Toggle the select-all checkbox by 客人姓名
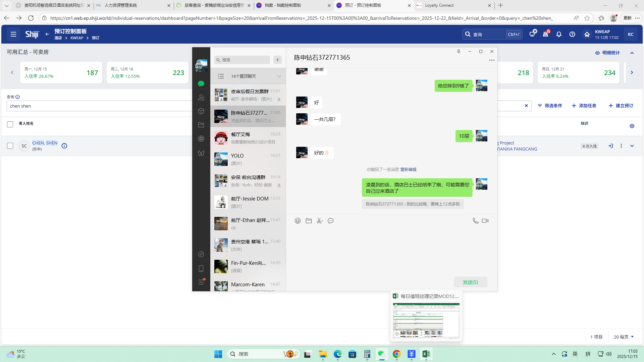 [x=10, y=124]
